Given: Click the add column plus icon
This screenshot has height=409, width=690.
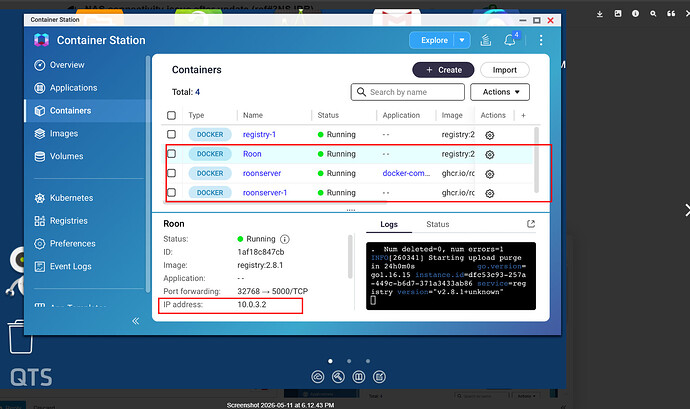Looking at the screenshot, I should click(x=523, y=115).
